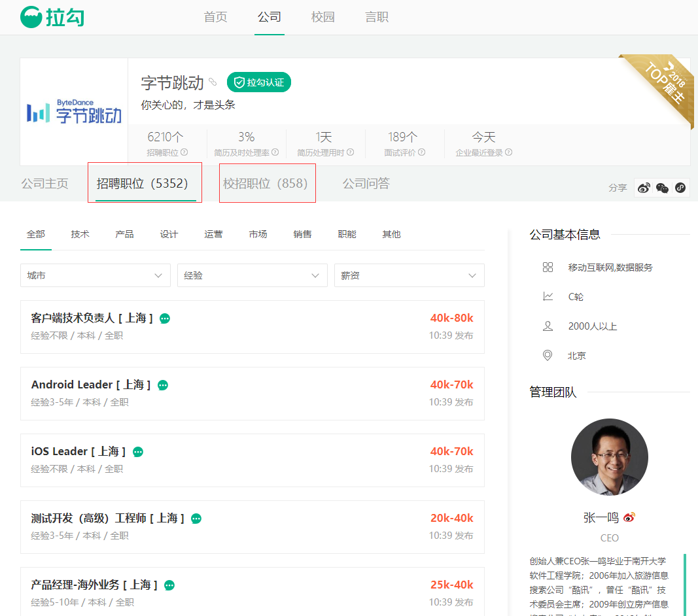Click chat icon on iOS Leader job
Viewport: 698px width, 616px height.
[x=138, y=453]
